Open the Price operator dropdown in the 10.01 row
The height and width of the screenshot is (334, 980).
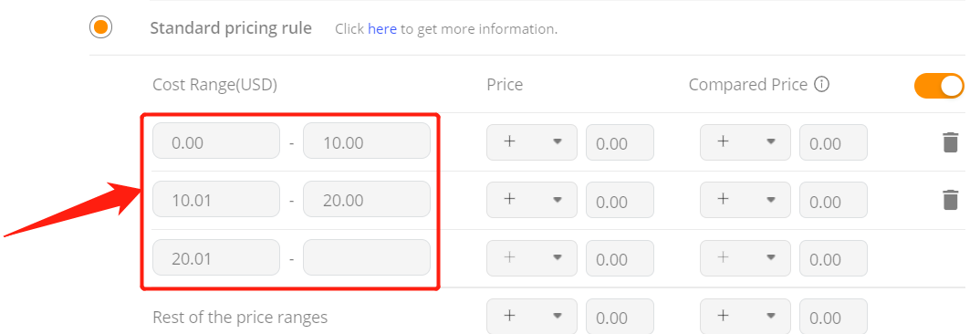(532, 200)
